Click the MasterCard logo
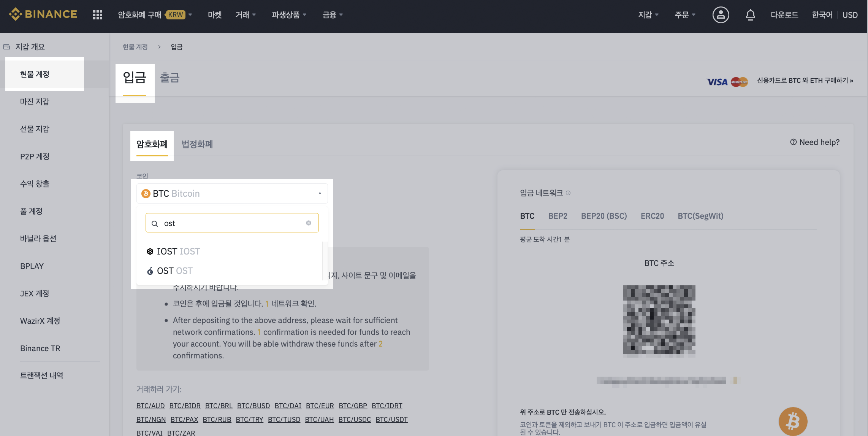 739,81
